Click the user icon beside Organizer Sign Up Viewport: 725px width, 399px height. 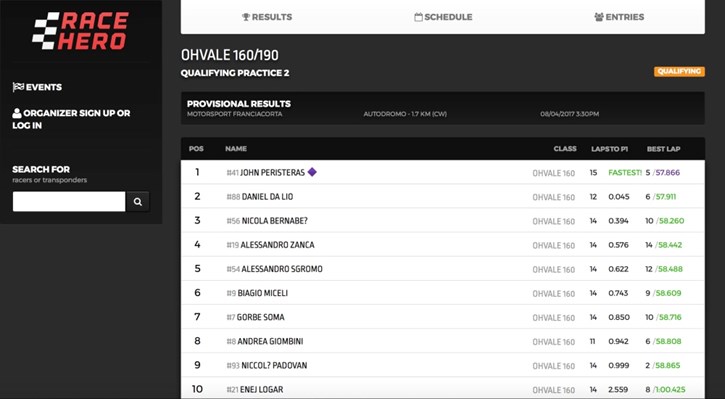point(17,113)
